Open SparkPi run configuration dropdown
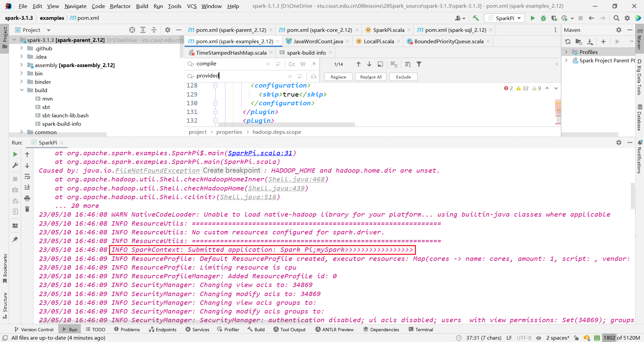This screenshot has width=644, height=342. click(x=505, y=18)
